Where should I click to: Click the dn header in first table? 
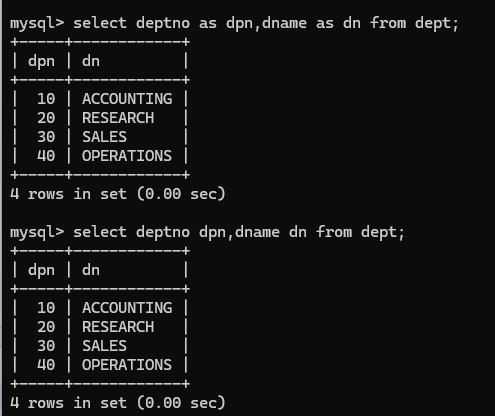(x=91, y=61)
